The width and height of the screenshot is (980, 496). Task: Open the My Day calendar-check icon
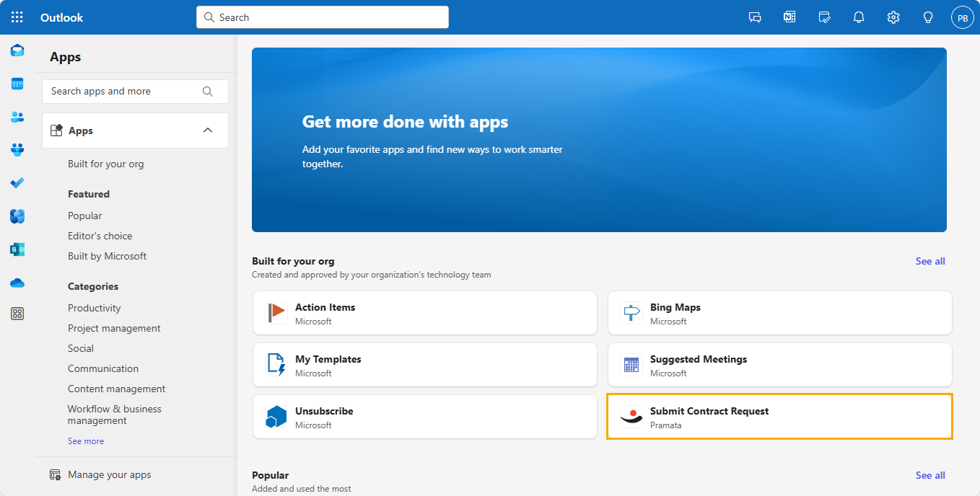824,17
